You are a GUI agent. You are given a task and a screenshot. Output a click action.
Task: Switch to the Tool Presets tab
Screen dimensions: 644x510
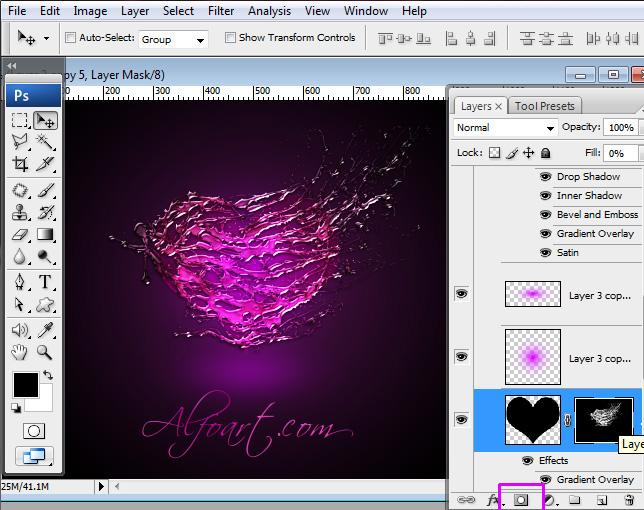544,106
